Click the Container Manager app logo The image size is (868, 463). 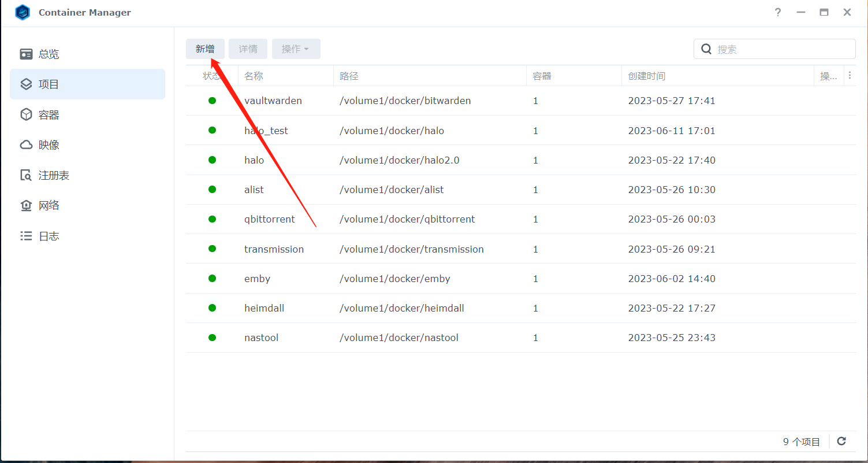[22, 12]
